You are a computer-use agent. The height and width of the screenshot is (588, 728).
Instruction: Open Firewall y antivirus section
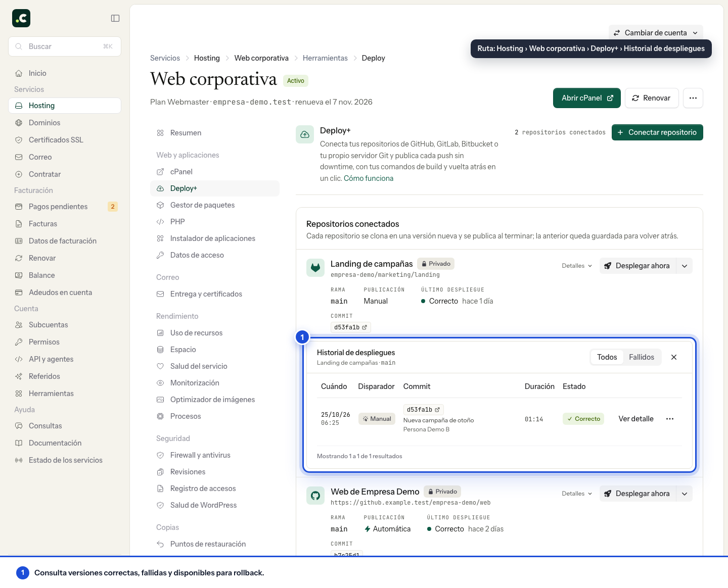(215, 455)
